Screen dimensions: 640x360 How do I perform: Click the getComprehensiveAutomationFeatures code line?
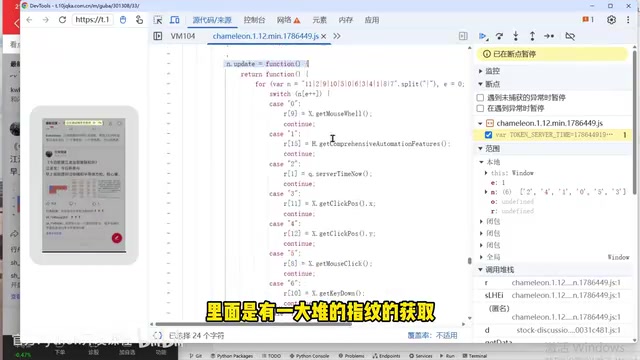(367, 144)
